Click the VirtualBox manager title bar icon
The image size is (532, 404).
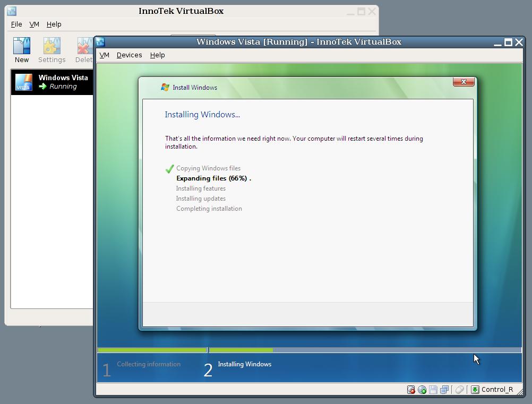click(12, 11)
